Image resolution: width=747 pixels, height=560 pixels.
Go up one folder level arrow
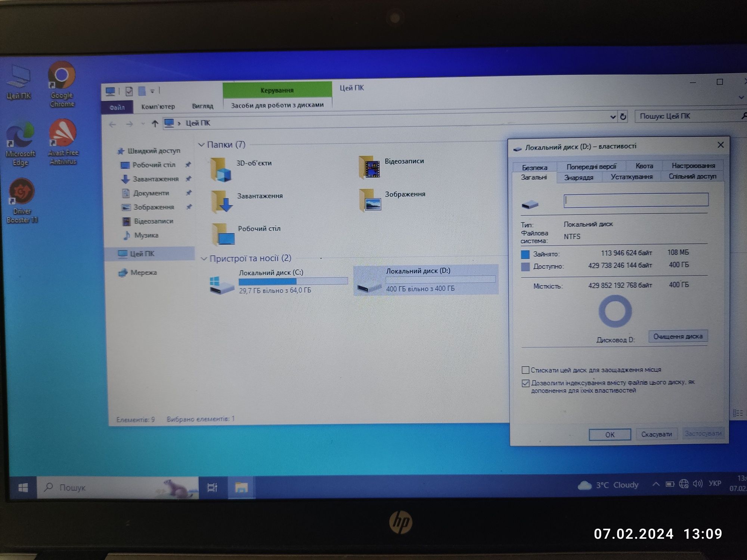click(x=155, y=123)
